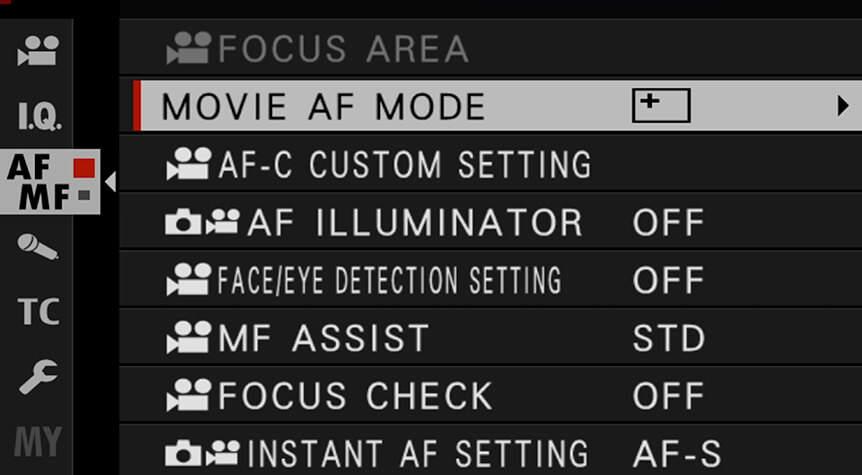Click the gray MF page indicator square
862x475 pixels.
tap(84, 195)
